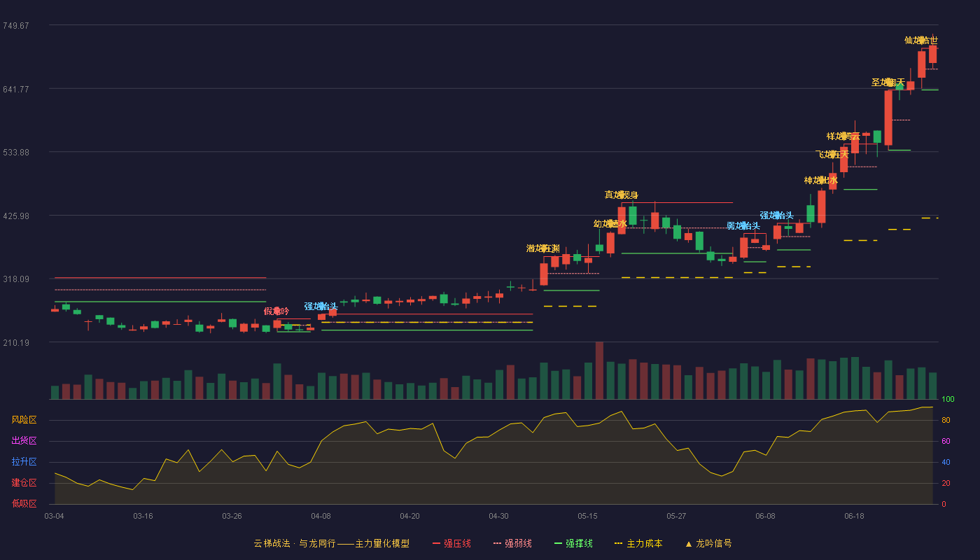Viewport: 980px width, 560px height.
Task: Select the 圣龙翔天 signal marker
Action: pos(888,82)
